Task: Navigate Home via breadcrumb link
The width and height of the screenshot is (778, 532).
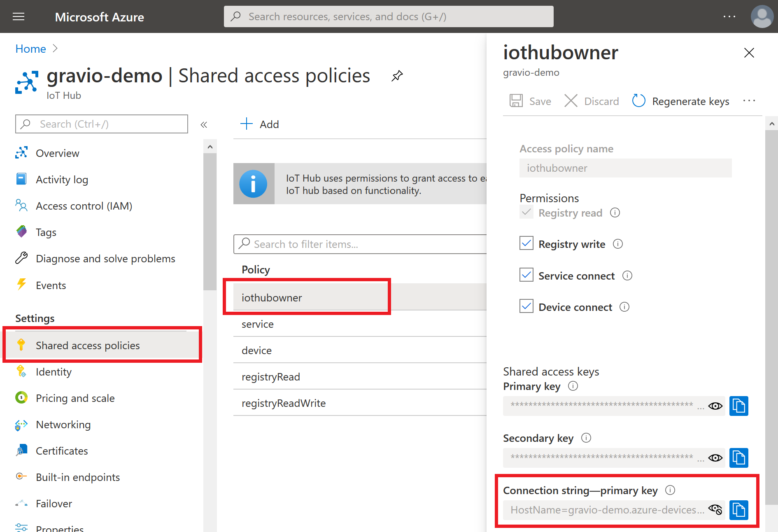Action: (30, 49)
